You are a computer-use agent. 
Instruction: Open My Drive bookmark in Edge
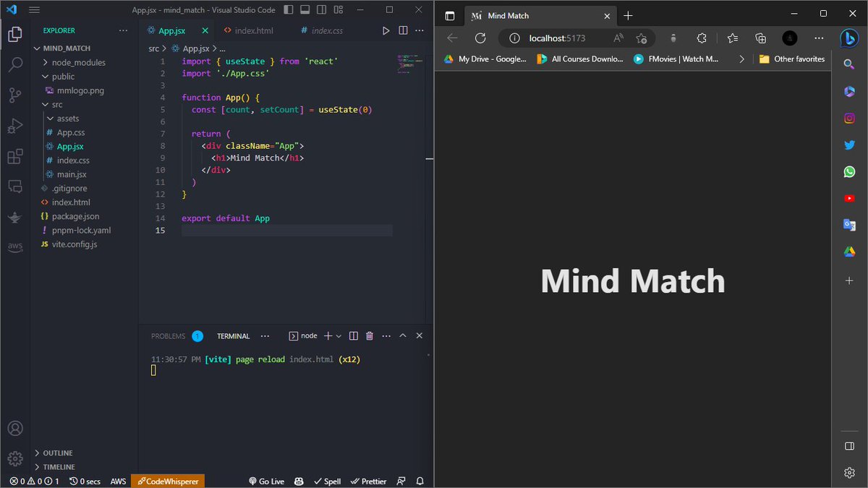point(485,59)
